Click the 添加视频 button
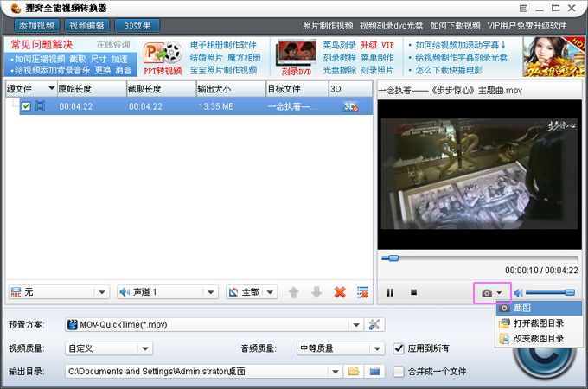Screen dimensions: 588x389 click(x=36, y=25)
